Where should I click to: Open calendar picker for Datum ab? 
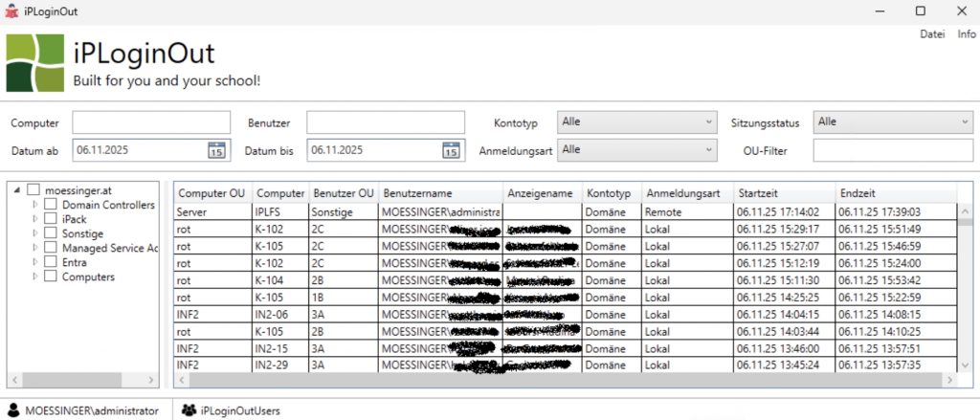(216, 150)
